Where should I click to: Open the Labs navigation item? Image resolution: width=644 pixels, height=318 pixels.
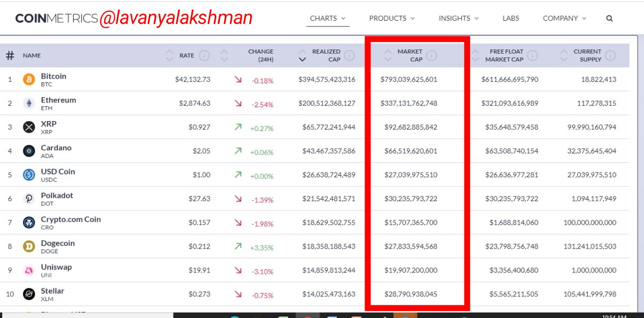(x=511, y=18)
